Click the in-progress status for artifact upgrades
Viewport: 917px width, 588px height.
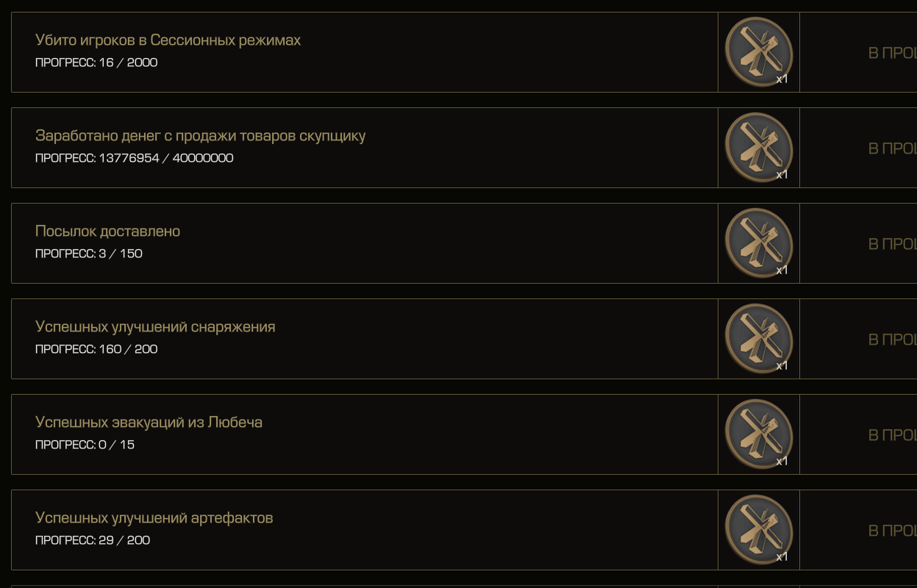892,531
